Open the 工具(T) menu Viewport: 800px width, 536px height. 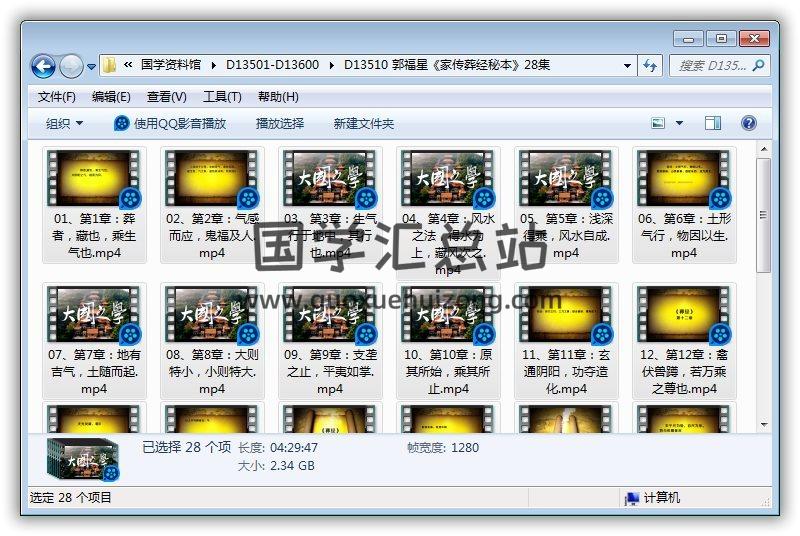click(221, 97)
